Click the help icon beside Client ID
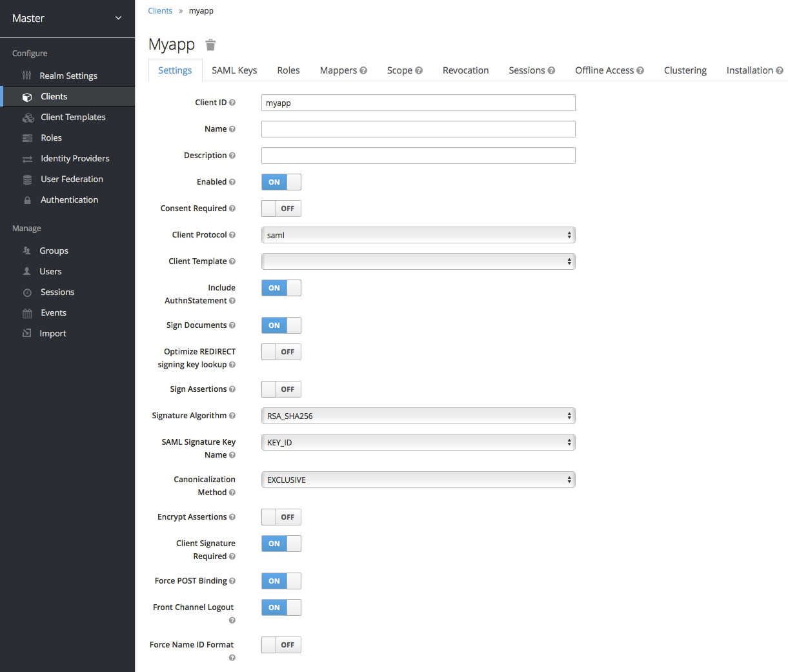788x672 pixels. [x=232, y=103]
